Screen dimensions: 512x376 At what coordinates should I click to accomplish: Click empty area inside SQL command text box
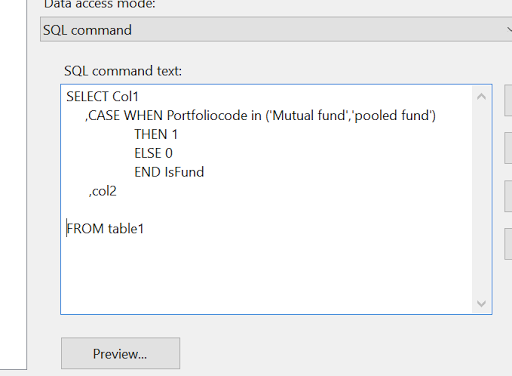[x=267, y=273]
